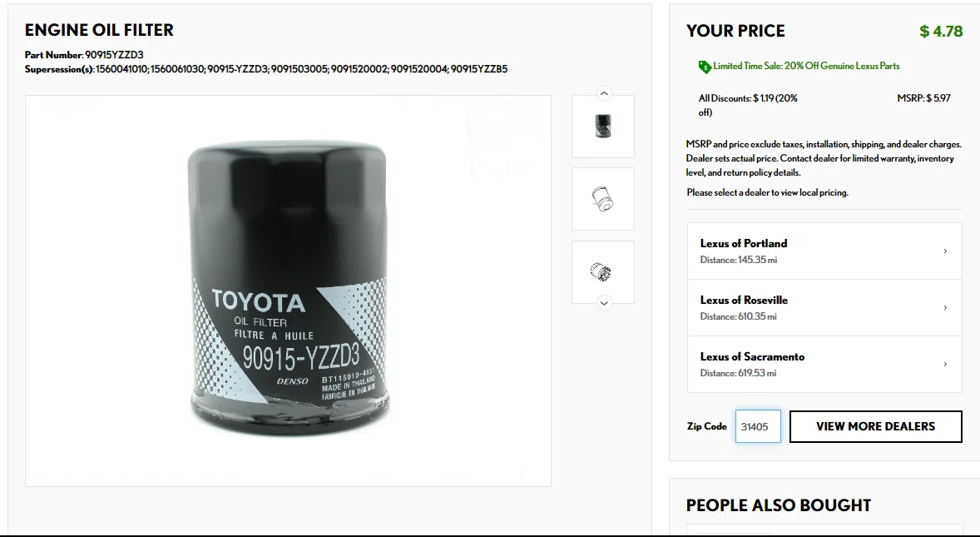Choose the Lexus of Roseville dealer
Image resolution: width=980 pixels, height=537 pixels.
tap(824, 307)
